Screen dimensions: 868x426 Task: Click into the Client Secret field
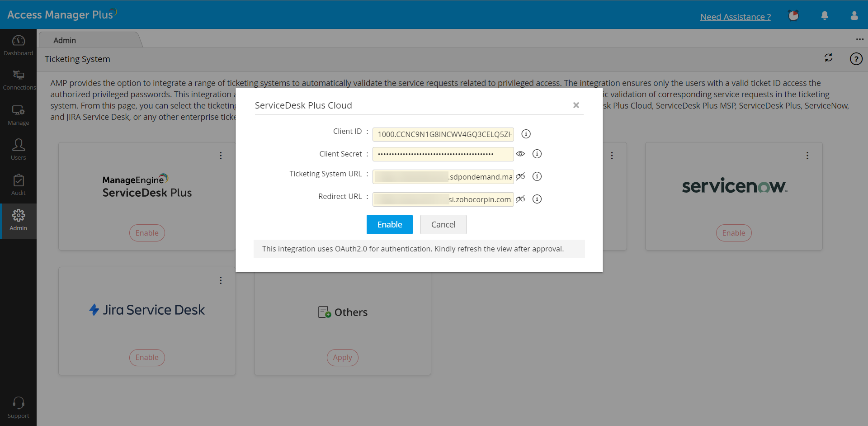[443, 154]
